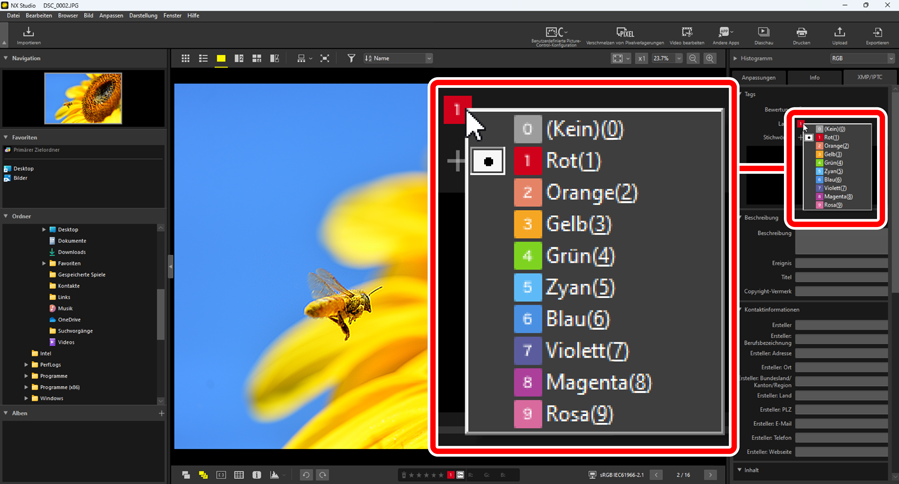Open the Darstellung menu

pyautogui.click(x=143, y=16)
